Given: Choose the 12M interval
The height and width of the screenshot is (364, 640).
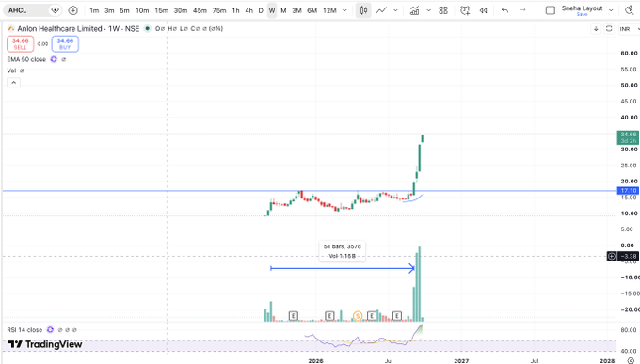Looking at the screenshot, I should pos(329,10).
